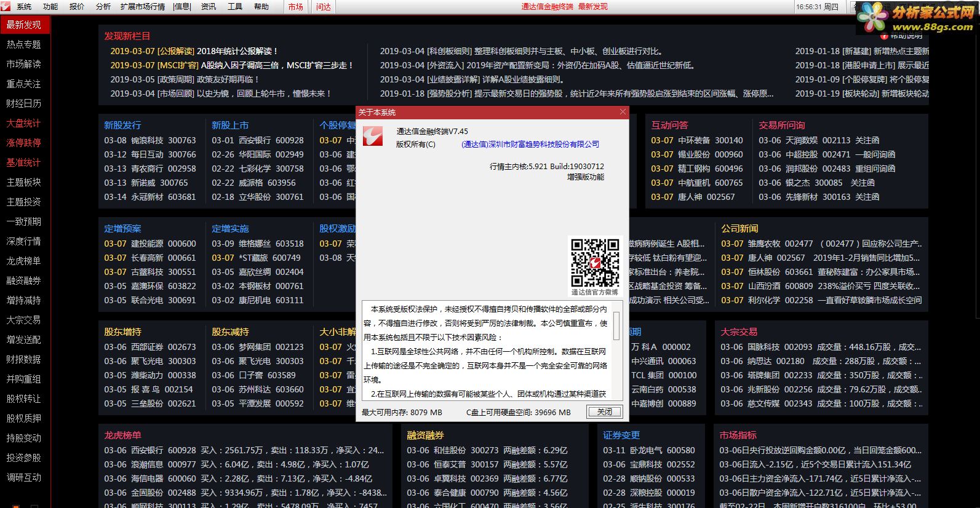
Task: Open the 分析 menu
Action: pyautogui.click(x=103, y=6)
